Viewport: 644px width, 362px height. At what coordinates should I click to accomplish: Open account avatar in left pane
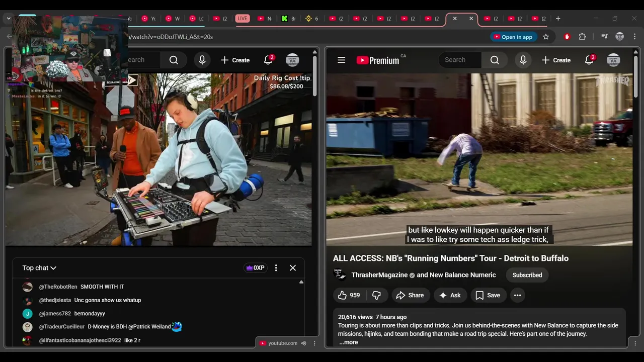pos(292,60)
